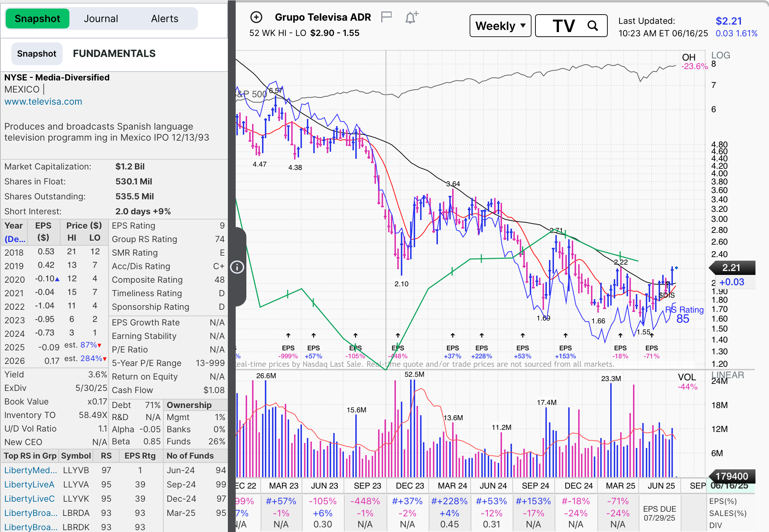Screen dimensions: 769x532
Task: Click the VOL -44% volume change label
Action: tap(687, 382)
